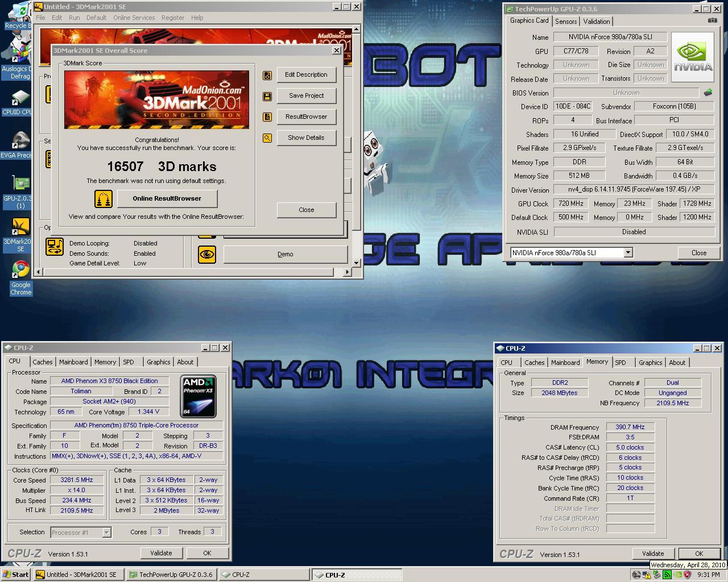This screenshot has width=728, height=582.
Task: Open the graphics card selector dropdown in GPU-Z
Action: pos(628,252)
